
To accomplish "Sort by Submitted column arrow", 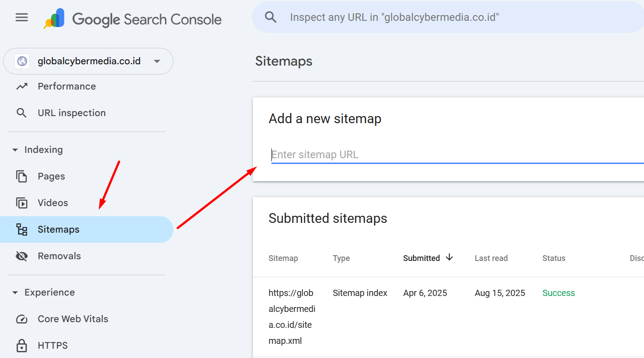I will tap(449, 257).
